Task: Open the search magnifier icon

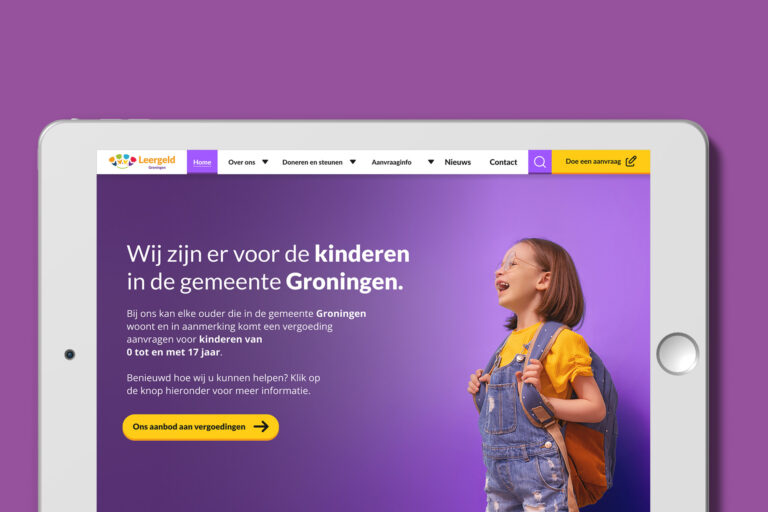Action: tap(540, 162)
